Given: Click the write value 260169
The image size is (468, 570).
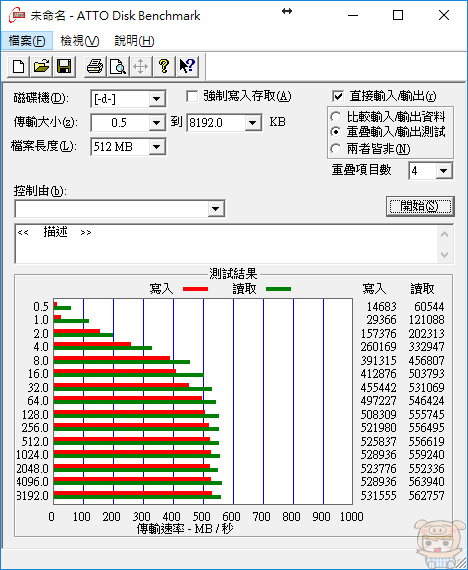Looking at the screenshot, I should pos(378,347).
